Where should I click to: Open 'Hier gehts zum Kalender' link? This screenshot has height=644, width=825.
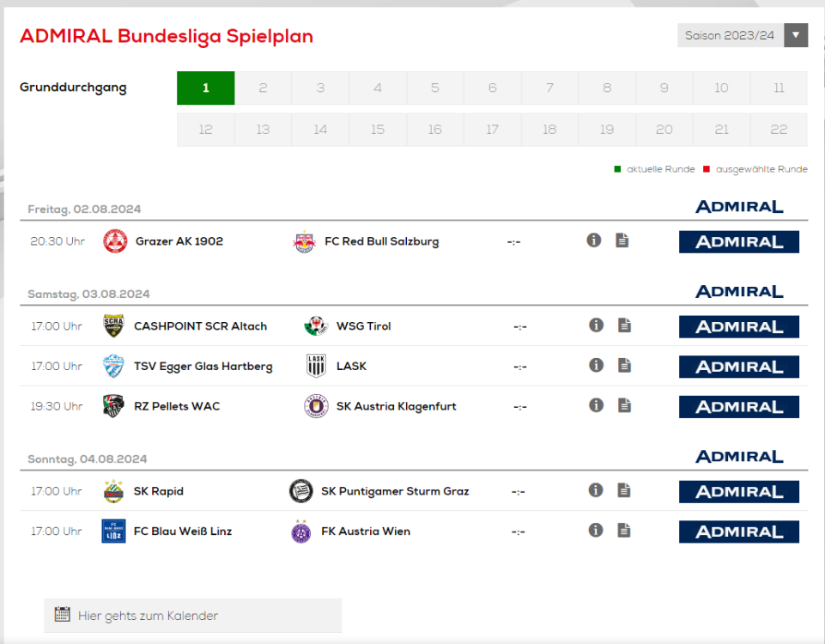point(148,616)
